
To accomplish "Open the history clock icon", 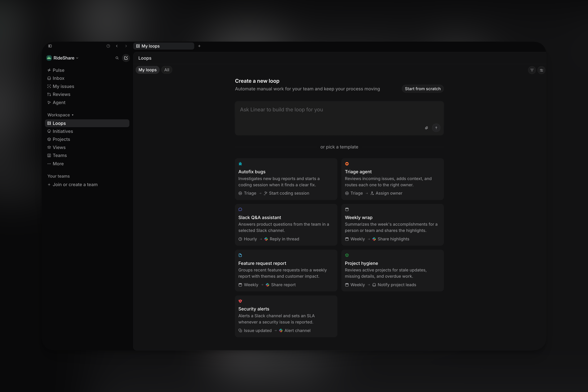I will coord(108,46).
